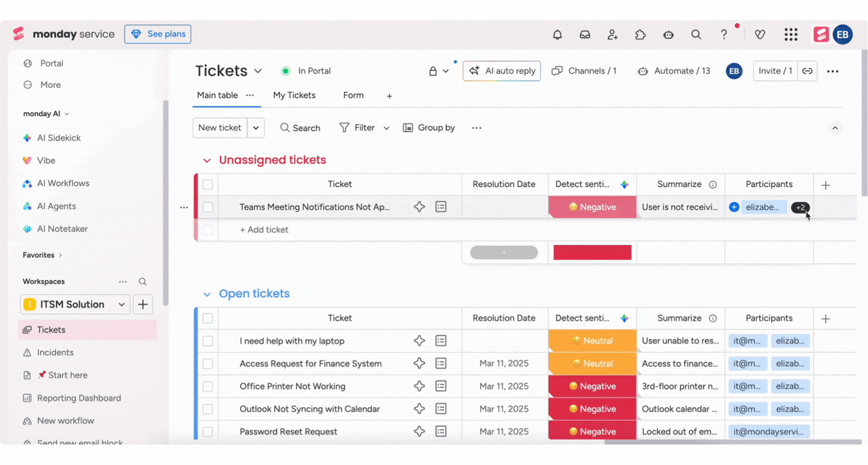Viewport: 868px width, 465px height.
Task: Check the Teams Meeting Notifications ticket
Action: [207, 207]
